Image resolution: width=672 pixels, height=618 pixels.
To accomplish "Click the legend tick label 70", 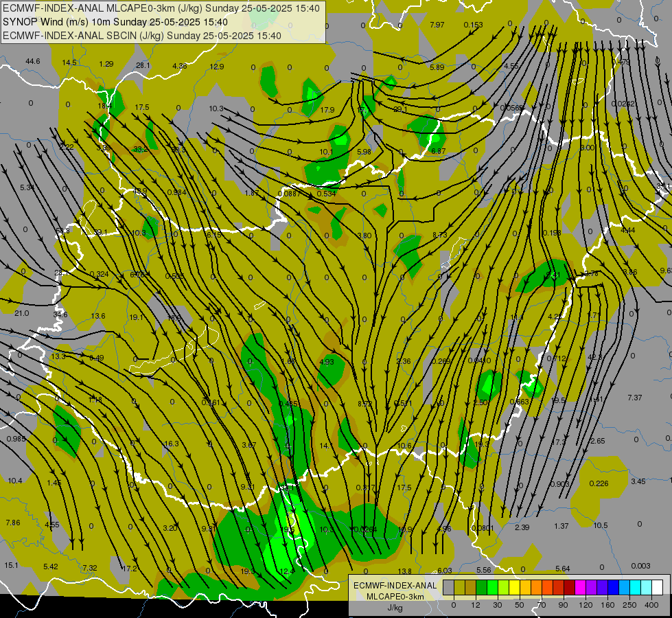I will (x=542, y=605).
